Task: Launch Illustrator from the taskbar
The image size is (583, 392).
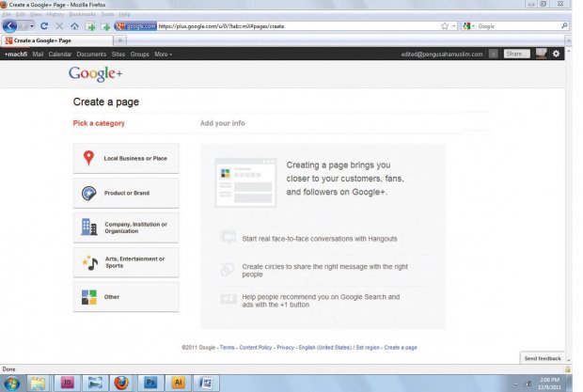Action: 178,383
